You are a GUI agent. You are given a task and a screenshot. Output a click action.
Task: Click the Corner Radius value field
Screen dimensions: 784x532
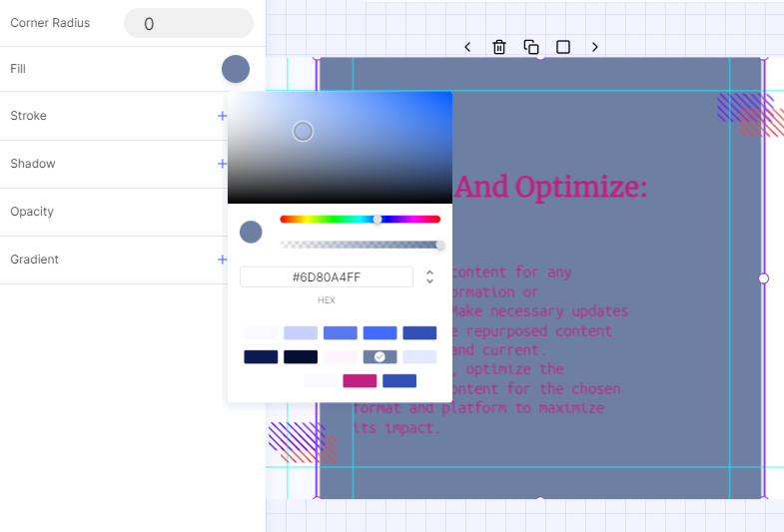189,23
